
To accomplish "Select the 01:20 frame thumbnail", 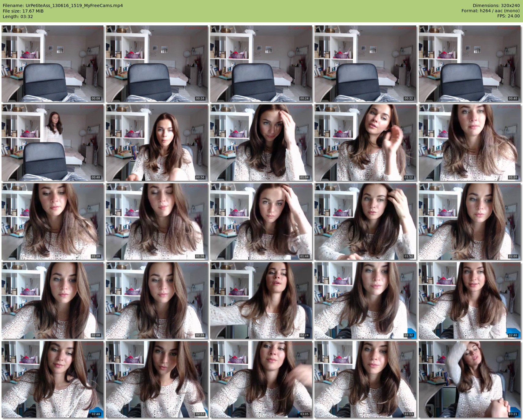I will [x=469, y=143].
